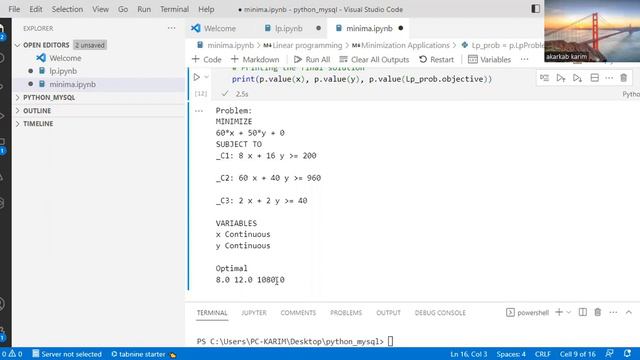Open run cell options dropdown arrow
Viewport: 640px width, 360px height.
pos(206,77)
